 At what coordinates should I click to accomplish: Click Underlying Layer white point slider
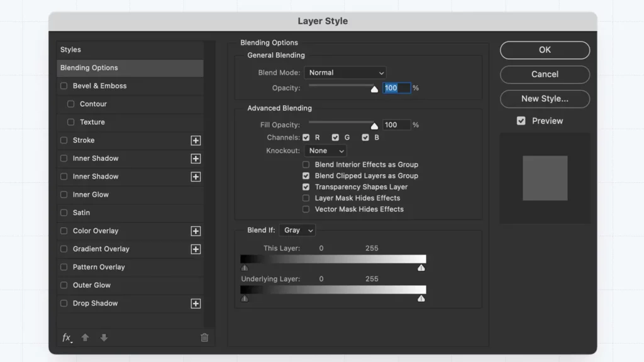click(x=421, y=299)
